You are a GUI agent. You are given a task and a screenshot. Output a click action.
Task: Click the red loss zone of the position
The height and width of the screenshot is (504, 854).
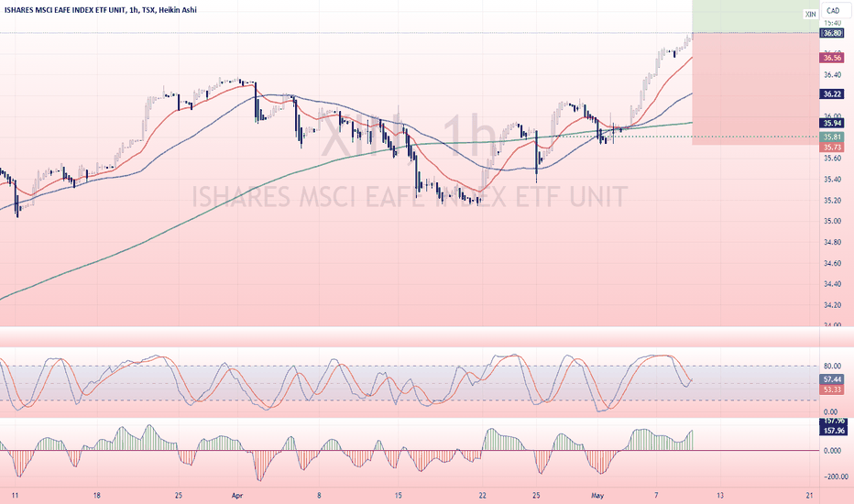pyautogui.click(x=755, y=89)
